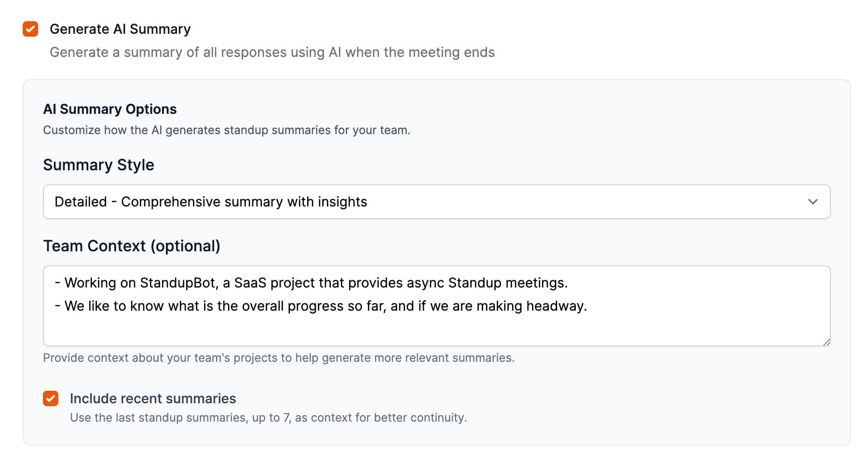
Task: Click the empty space below text in Team Context box
Action: pyautogui.click(x=436, y=330)
